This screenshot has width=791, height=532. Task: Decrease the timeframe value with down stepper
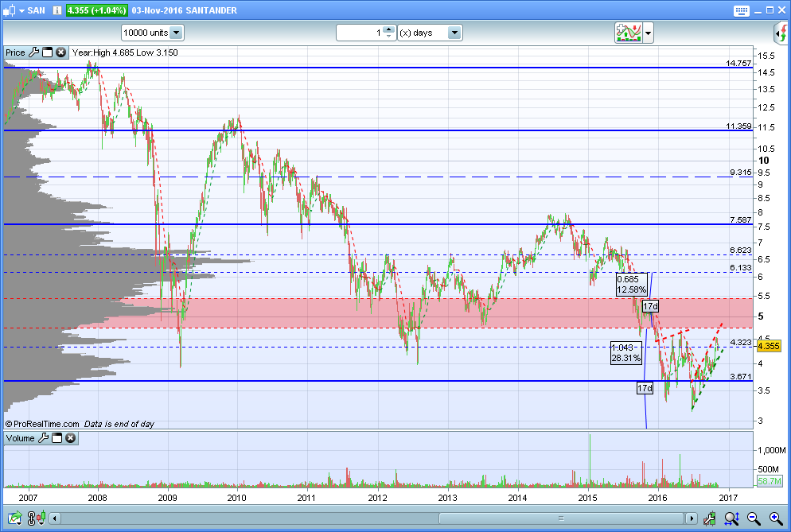tap(389, 37)
